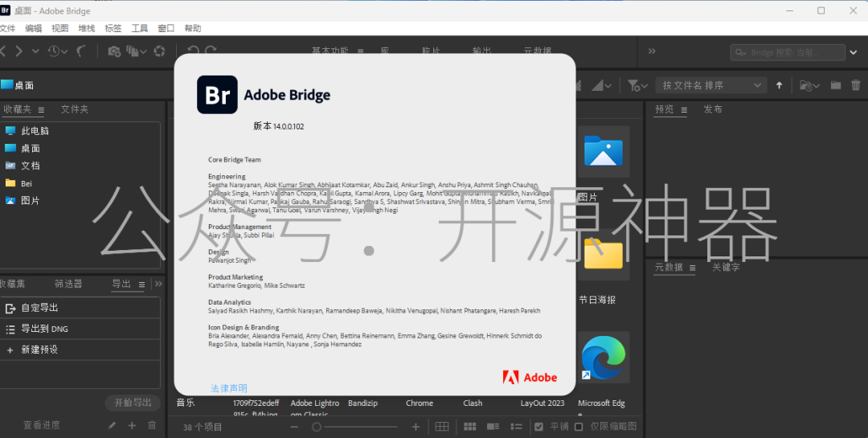868x438 pixels.
Task: Switch to the 筛选器 tab
Action: tap(68, 284)
